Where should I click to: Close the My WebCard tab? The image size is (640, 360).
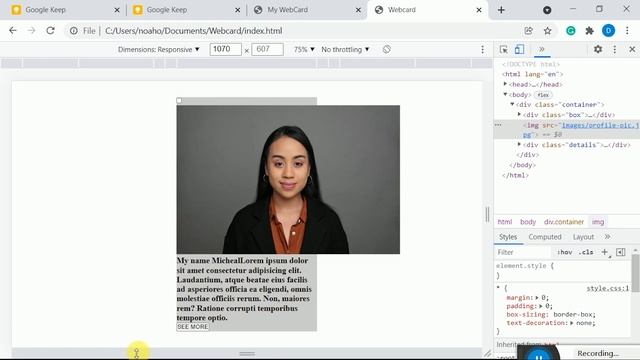358,10
